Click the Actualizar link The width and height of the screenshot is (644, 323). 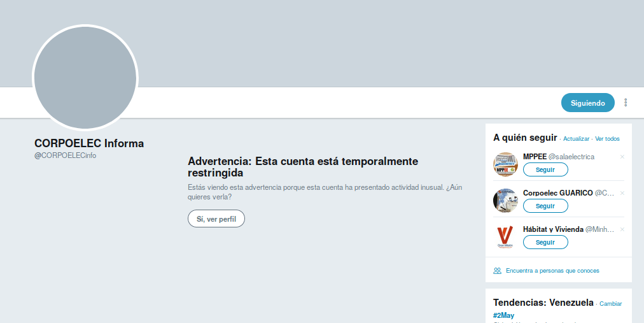point(577,139)
